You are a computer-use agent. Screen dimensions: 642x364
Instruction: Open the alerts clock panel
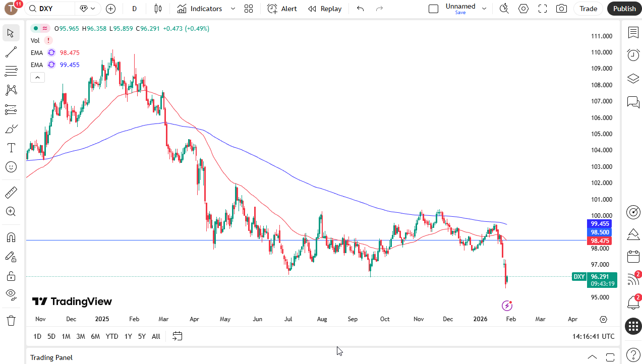pos(633,55)
